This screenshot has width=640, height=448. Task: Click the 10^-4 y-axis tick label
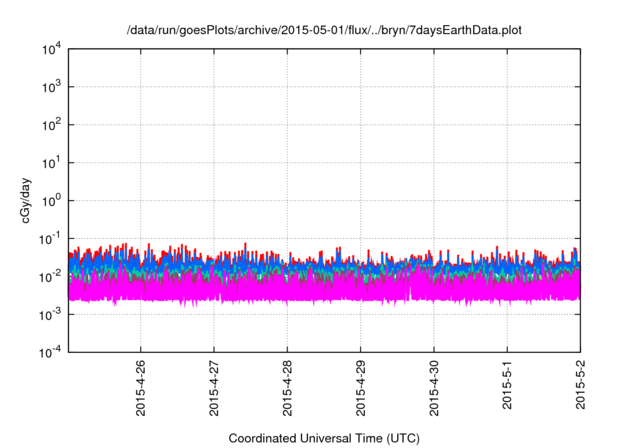50,352
